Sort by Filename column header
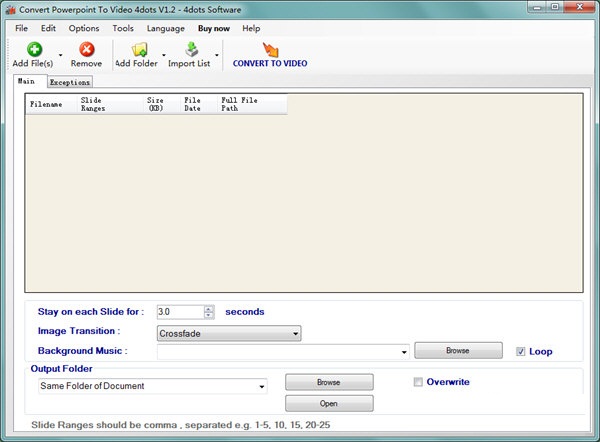 coord(51,104)
